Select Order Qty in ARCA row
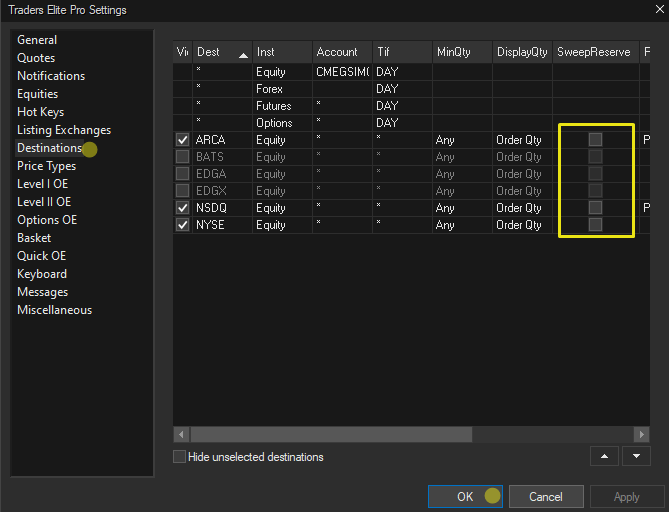The height and width of the screenshot is (512, 669). coord(522,140)
